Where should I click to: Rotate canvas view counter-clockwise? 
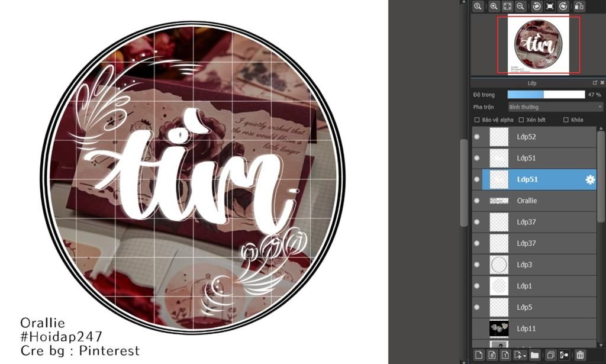(x=536, y=6)
